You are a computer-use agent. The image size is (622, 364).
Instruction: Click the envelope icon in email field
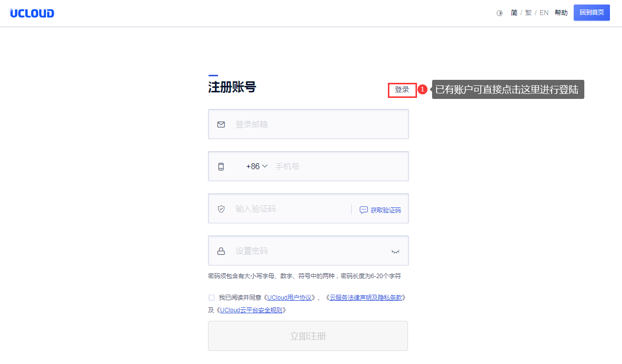tap(221, 124)
